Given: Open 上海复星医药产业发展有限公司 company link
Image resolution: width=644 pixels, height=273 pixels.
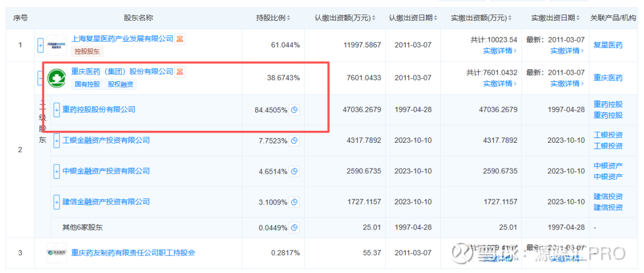Looking at the screenshot, I should 122,39.
